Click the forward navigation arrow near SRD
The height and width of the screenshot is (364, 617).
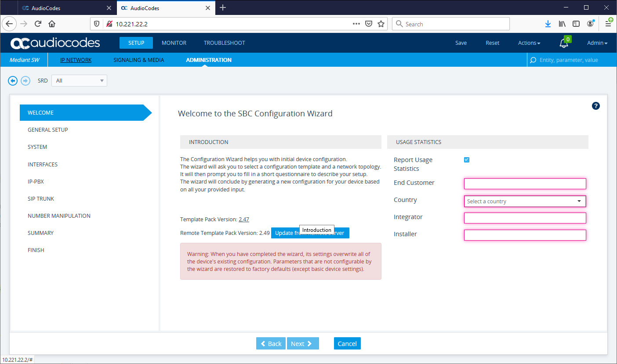(25, 81)
